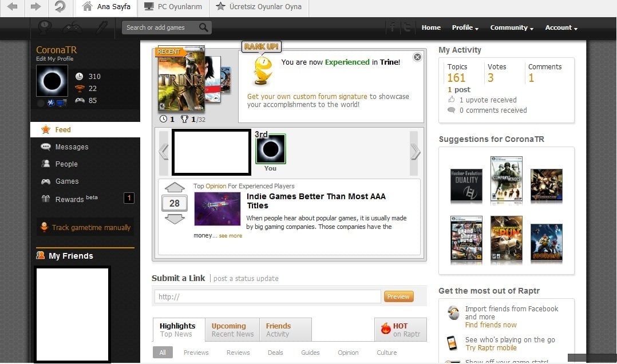Open Rewards beta in the sidebar
Screen dimensions: 617x364
76,199
